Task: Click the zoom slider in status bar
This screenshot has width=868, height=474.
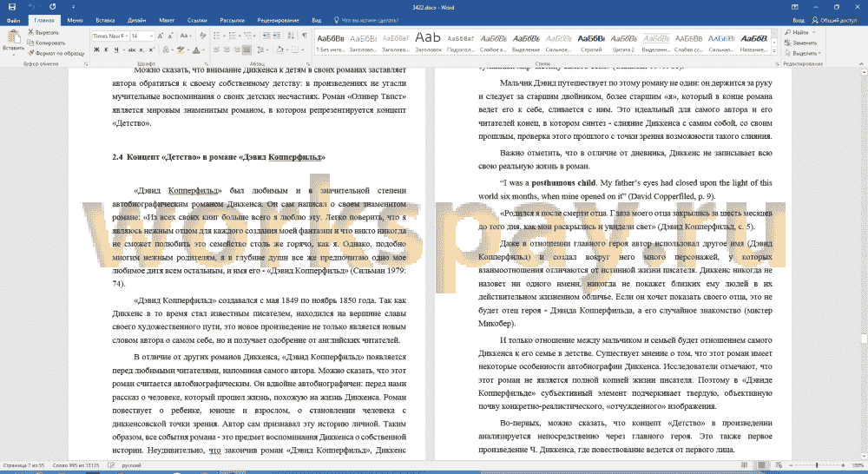Action: [x=817, y=465]
